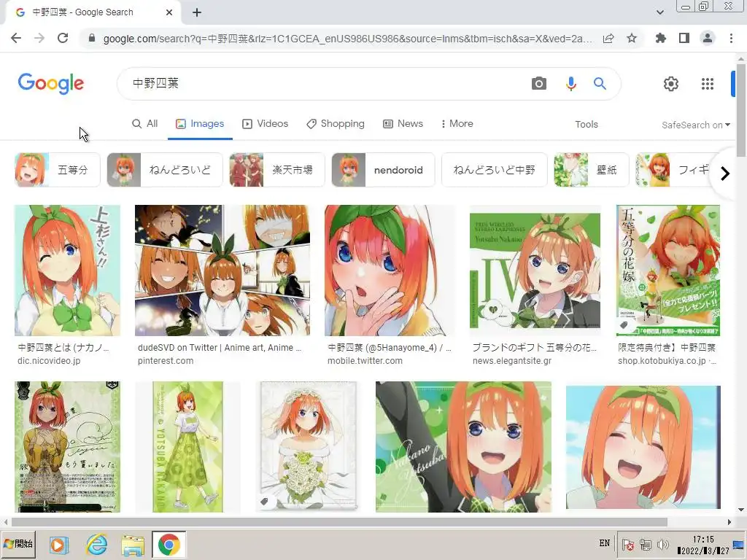The height and width of the screenshot is (560, 747).
Task: Go to Google home via logo
Action: pos(51,84)
